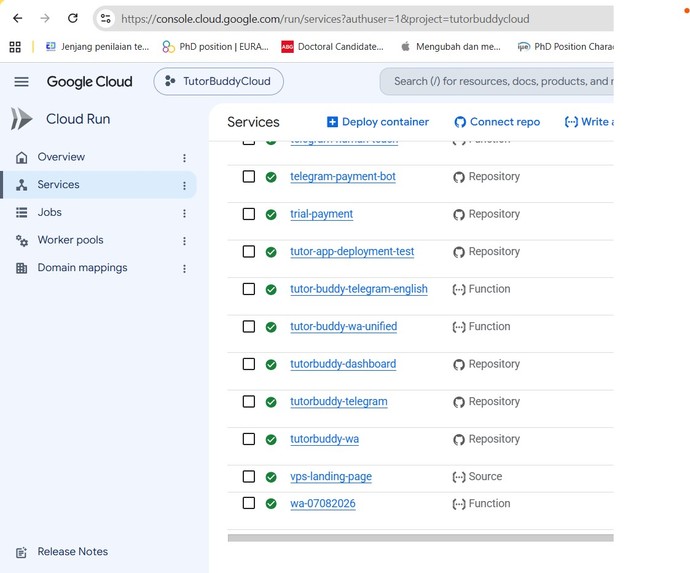Tick checkbox for tutor-buddy-wa-unified
Image resolution: width=690 pixels, height=573 pixels.
pyautogui.click(x=249, y=326)
